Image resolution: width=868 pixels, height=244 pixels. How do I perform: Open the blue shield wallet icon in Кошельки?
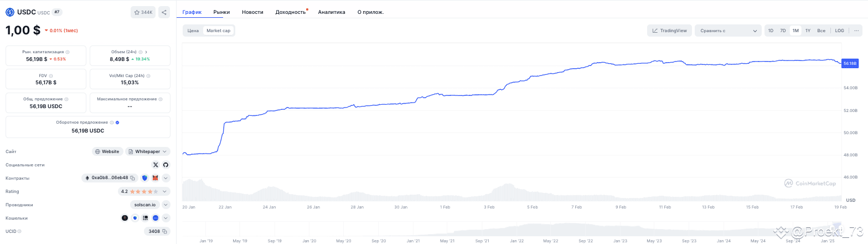point(135,218)
